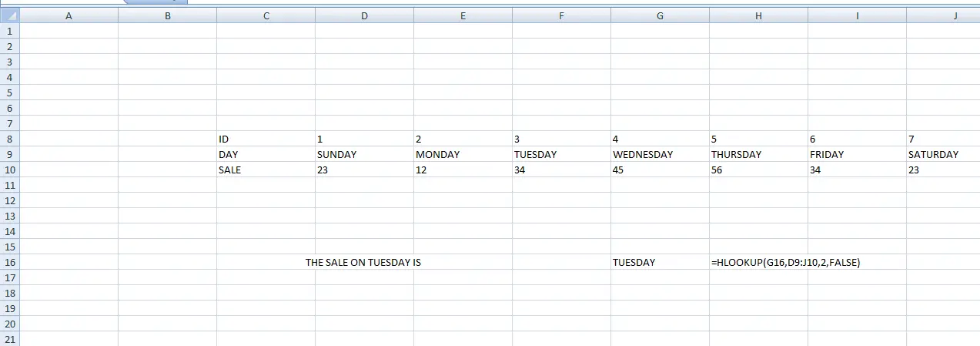Viewport: 980px width, 346px height.
Task: Click the DAY label cell
Action: pos(266,154)
